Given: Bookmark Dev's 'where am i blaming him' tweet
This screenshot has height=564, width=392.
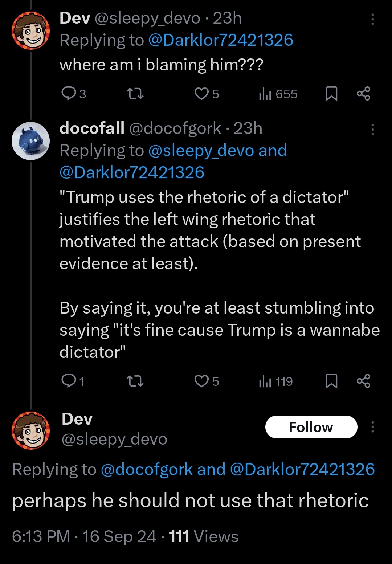Looking at the screenshot, I should pos(331,94).
